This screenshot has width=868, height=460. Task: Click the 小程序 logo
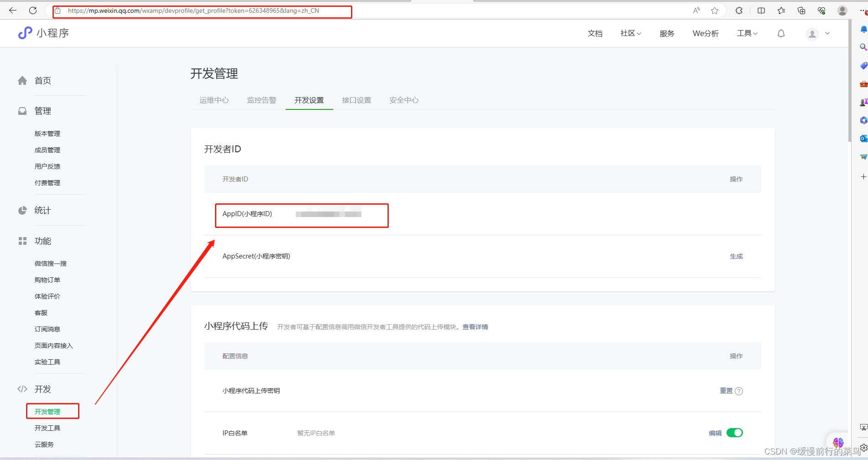43,33
